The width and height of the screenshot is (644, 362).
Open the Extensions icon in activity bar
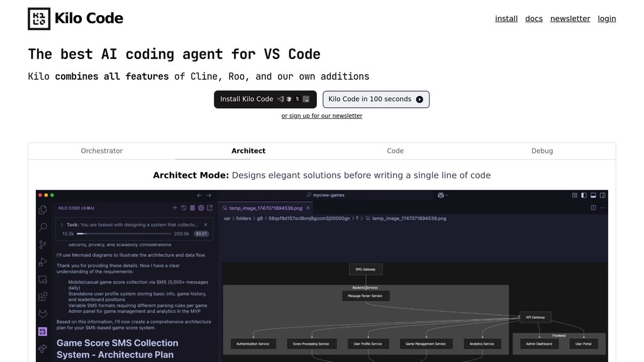tap(43, 296)
